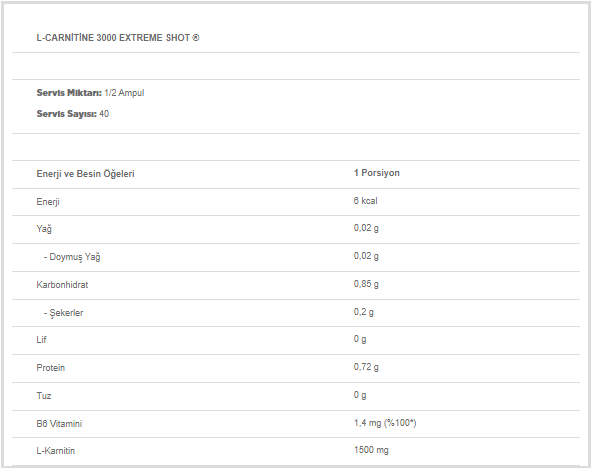
Task: Select the Yağ row label
Action: coord(44,229)
